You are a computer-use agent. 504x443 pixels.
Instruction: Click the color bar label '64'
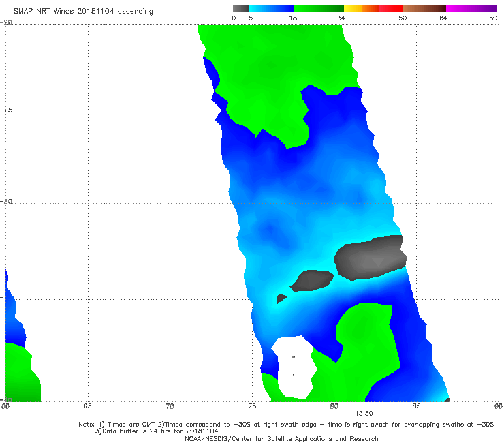(x=443, y=18)
